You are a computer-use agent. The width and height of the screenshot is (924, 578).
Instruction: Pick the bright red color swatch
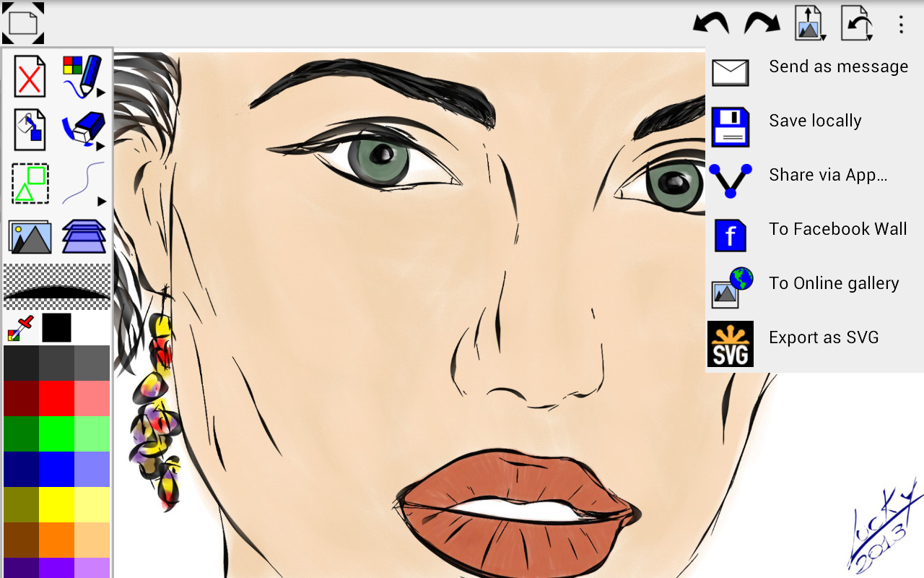(55, 397)
